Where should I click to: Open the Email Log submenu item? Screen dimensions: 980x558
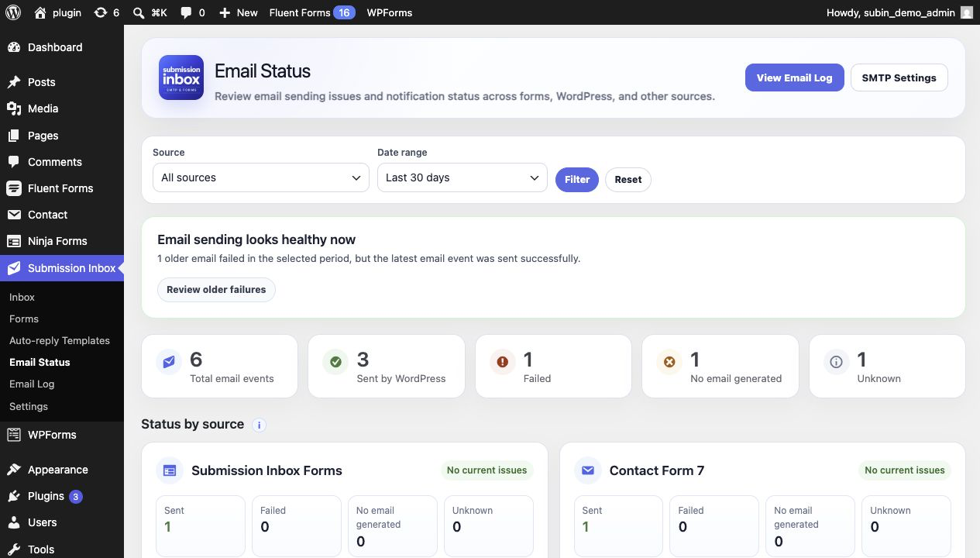coord(32,384)
